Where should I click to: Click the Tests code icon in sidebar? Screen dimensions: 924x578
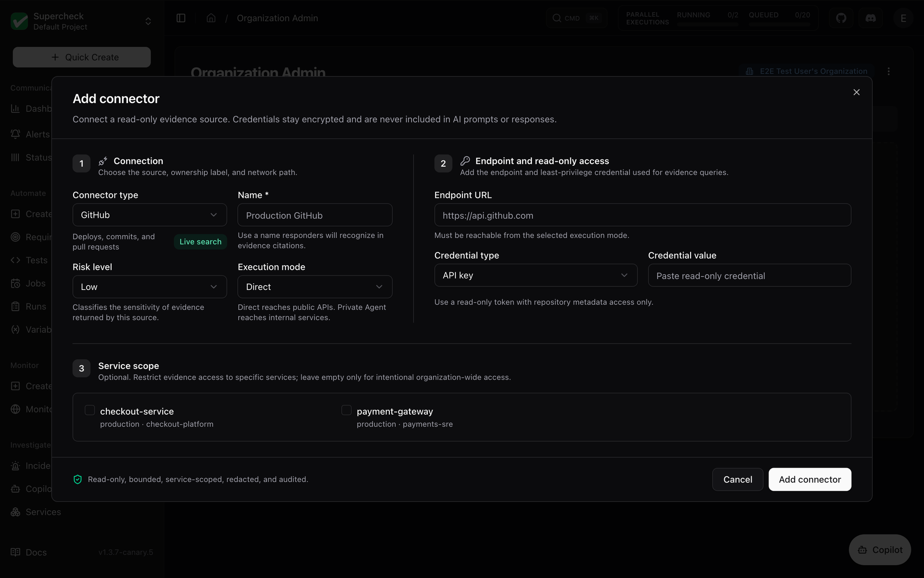15,260
